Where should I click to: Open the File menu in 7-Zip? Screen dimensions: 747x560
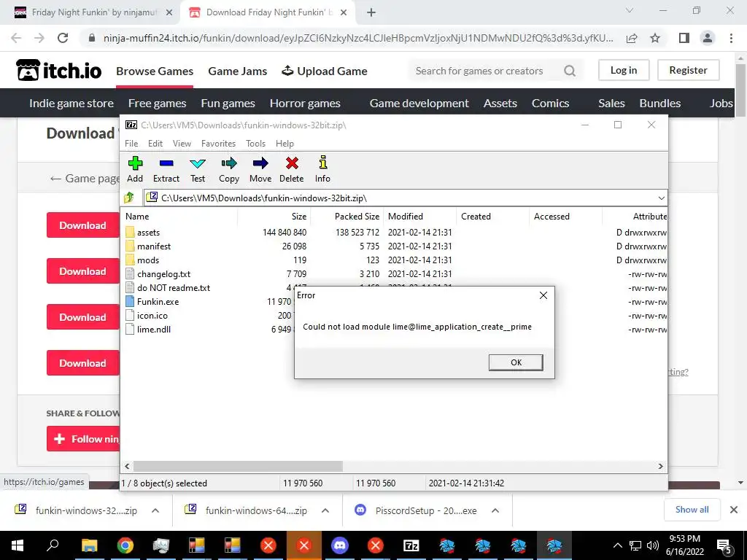(131, 144)
